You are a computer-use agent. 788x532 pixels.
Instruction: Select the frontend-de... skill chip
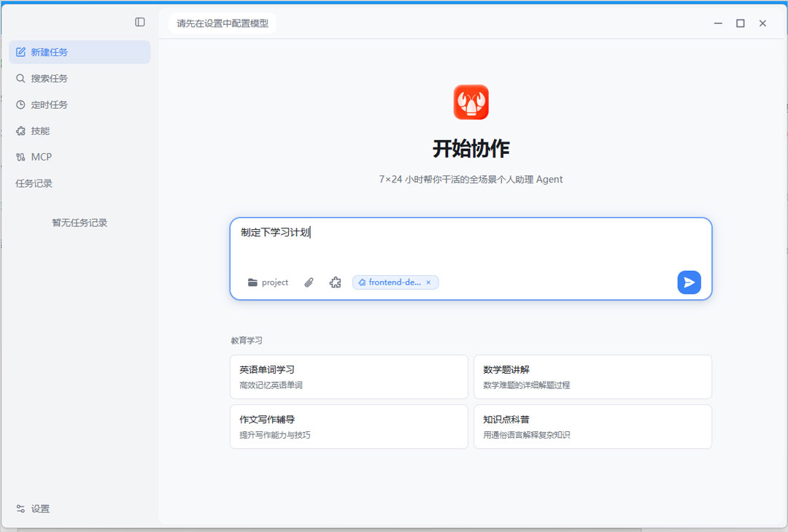pyautogui.click(x=390, y=282)
